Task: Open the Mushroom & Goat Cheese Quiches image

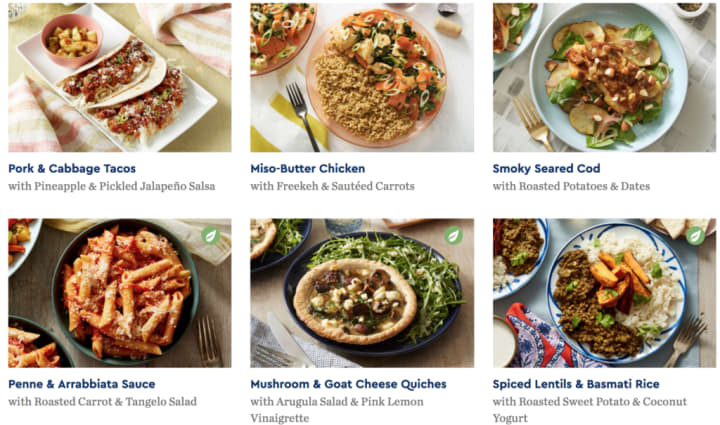Action: pyautogui.click(x=362, y=293)
